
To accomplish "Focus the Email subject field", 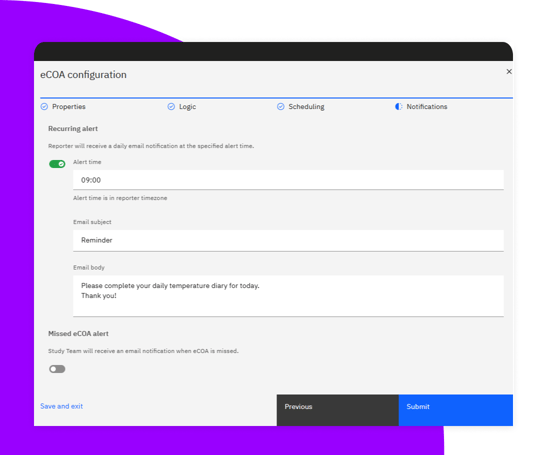I will (288, 241).
